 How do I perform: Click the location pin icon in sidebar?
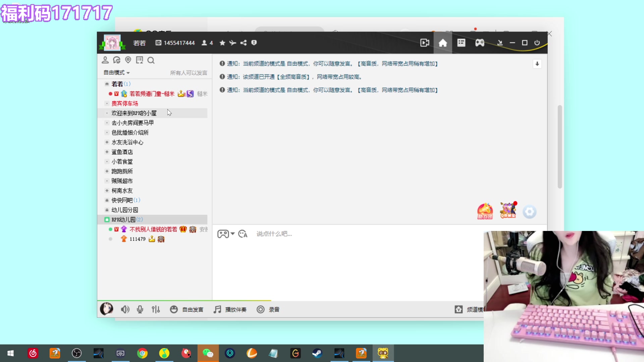[128, 60]
